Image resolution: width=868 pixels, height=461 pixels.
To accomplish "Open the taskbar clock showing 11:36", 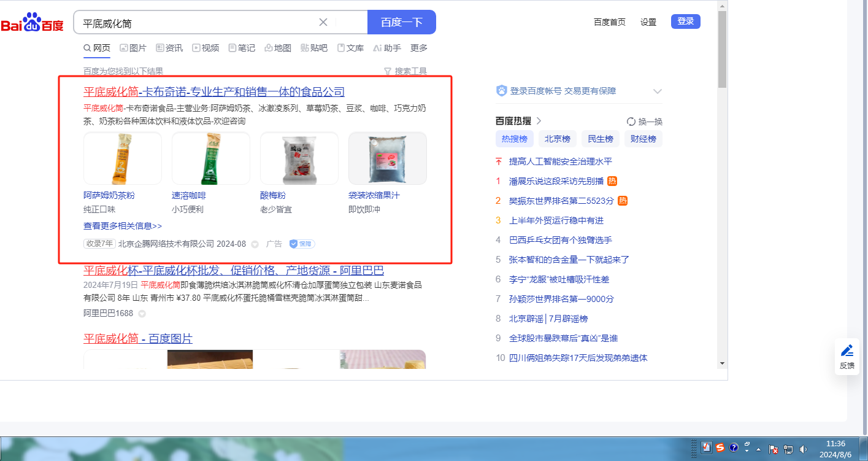I will pyautogui.click(x=835, y=449).
